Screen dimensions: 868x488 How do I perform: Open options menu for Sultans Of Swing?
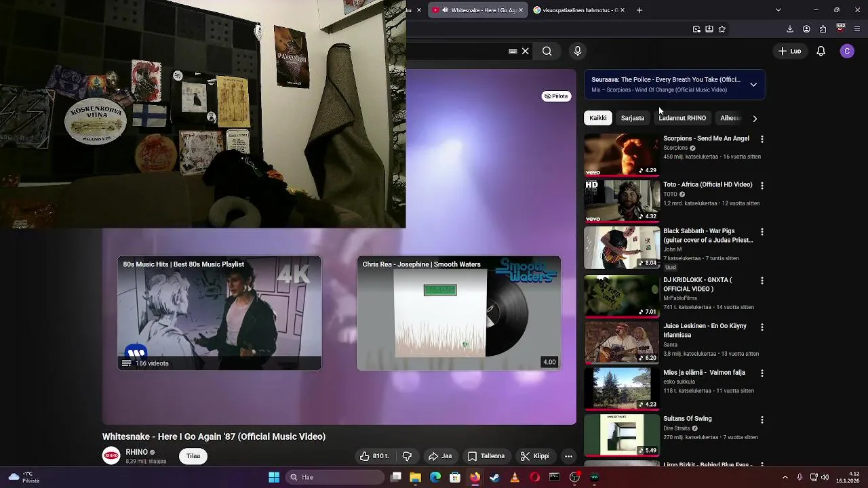coord(762,420)
